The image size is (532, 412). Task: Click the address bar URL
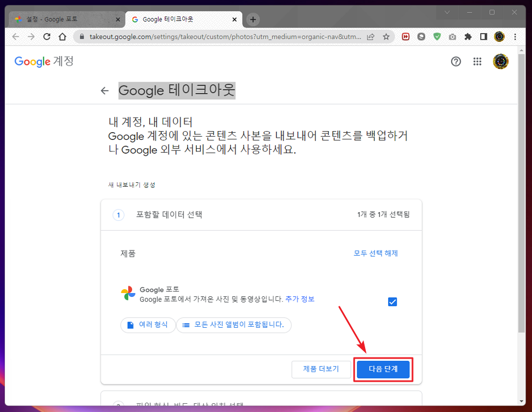(225, 37)
